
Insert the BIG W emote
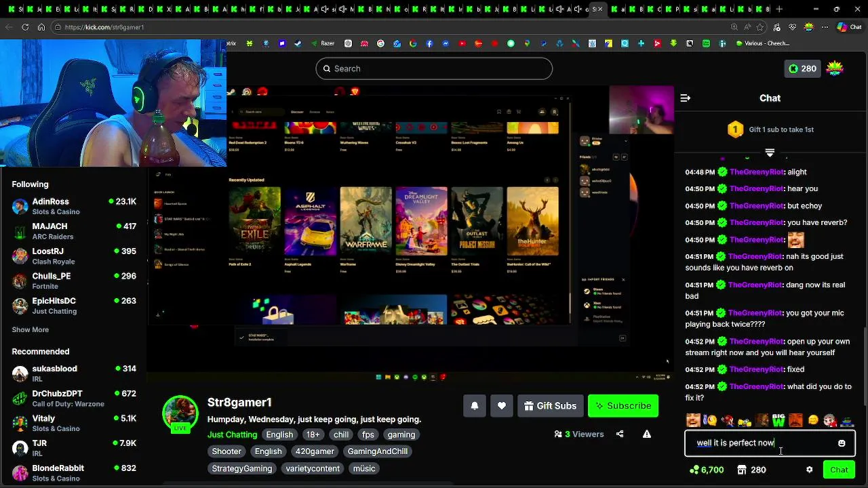pos(778,421)
